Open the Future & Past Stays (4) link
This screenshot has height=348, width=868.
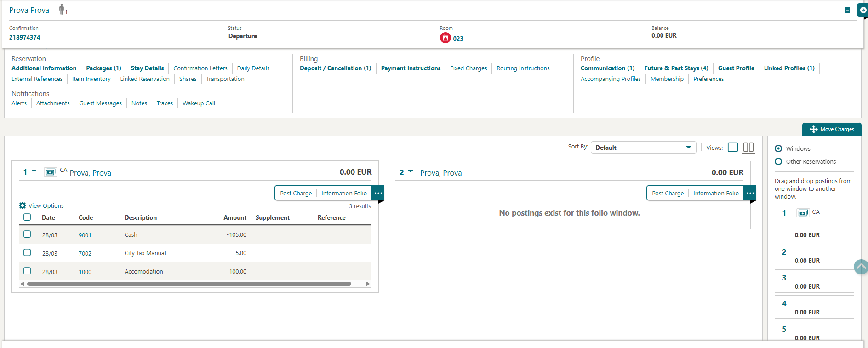[x=676, y=68]
